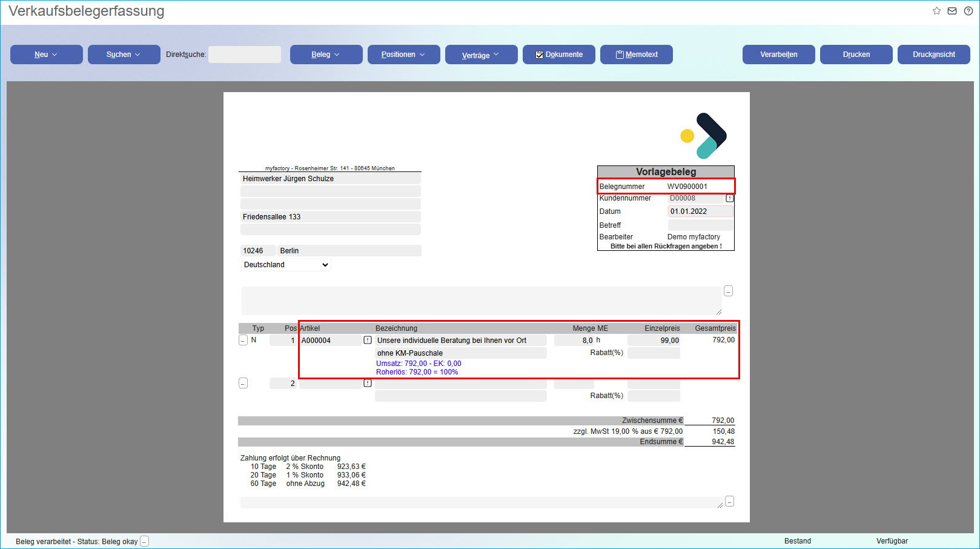The height and width of the screenshot is (549, 980).
Task: Open row options button for position 2
Action: tap(243, 383)
